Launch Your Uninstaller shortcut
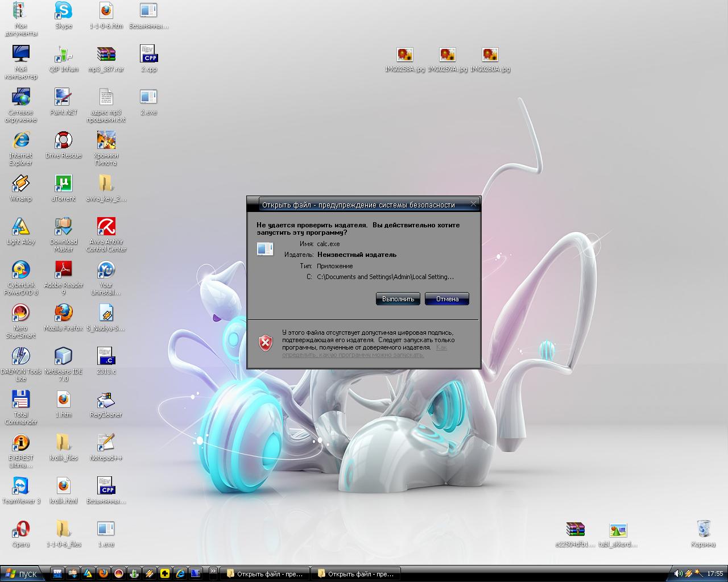728x582 pixels. pos(106,278)
